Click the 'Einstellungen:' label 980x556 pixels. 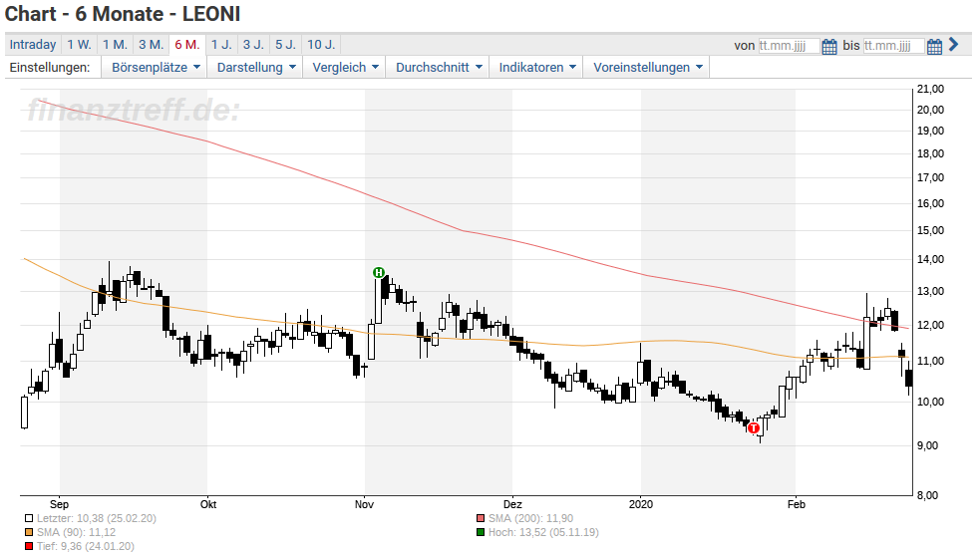pyautogui.click(x=50, y=68)
